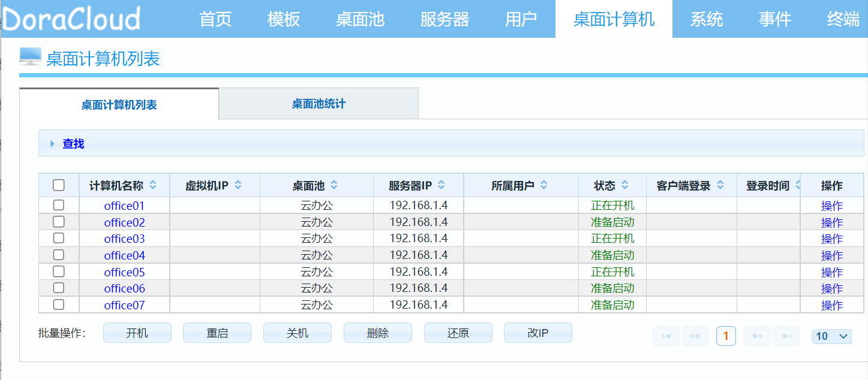Check the select-all checkbox in table header
The image size is (868, 380).
pyautogui.click(x=58, y=185)
